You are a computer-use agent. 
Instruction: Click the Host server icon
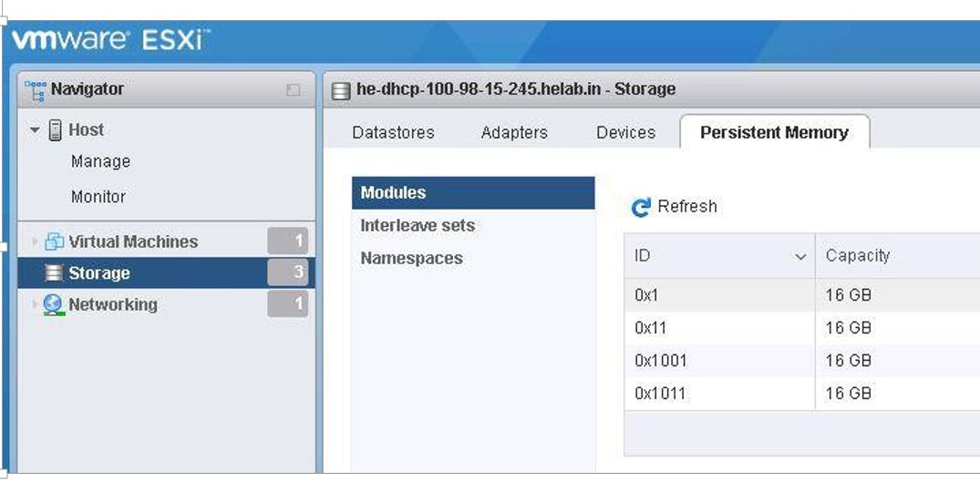click(x=55, y=130)
